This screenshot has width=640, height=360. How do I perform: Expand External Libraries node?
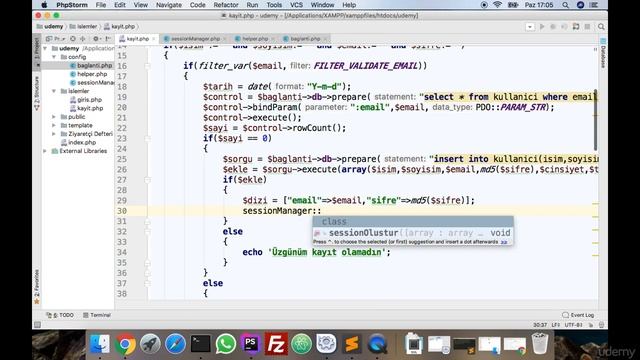coord(45,151)
